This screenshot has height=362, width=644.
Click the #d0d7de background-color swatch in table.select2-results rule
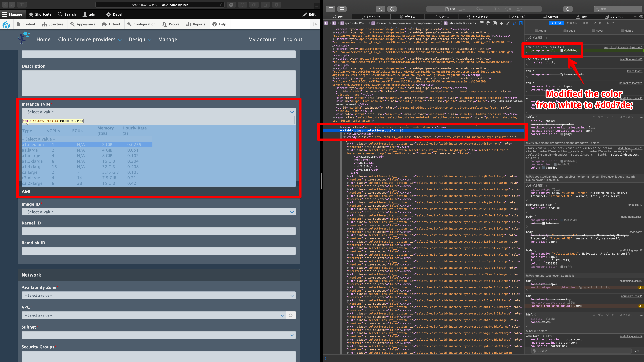click(x=562, y=51)
